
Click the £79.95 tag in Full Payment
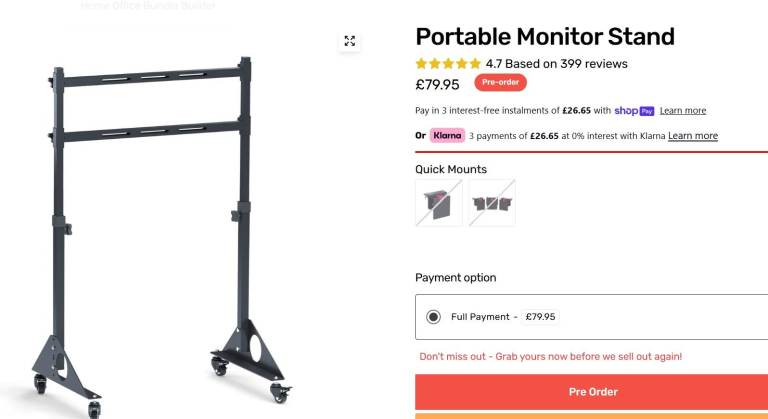pyautogui.click(x=540, y=317)
